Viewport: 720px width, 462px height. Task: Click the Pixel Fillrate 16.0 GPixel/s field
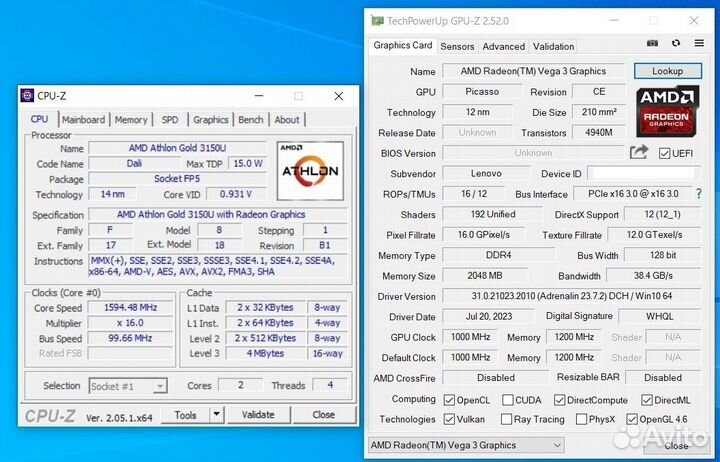pos(484,235)
